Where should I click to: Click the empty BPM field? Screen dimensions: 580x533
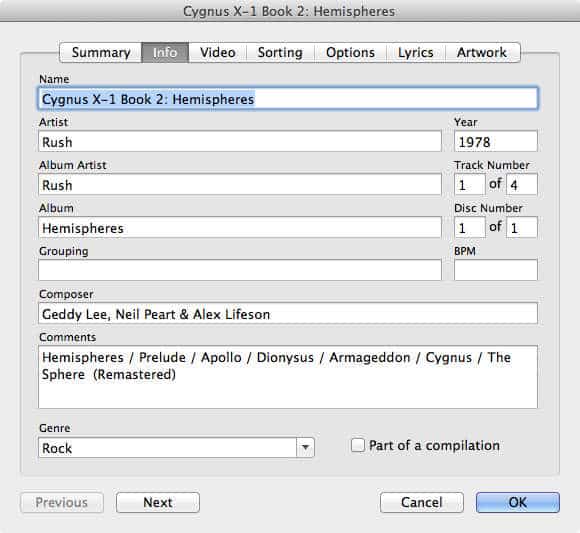496,270
